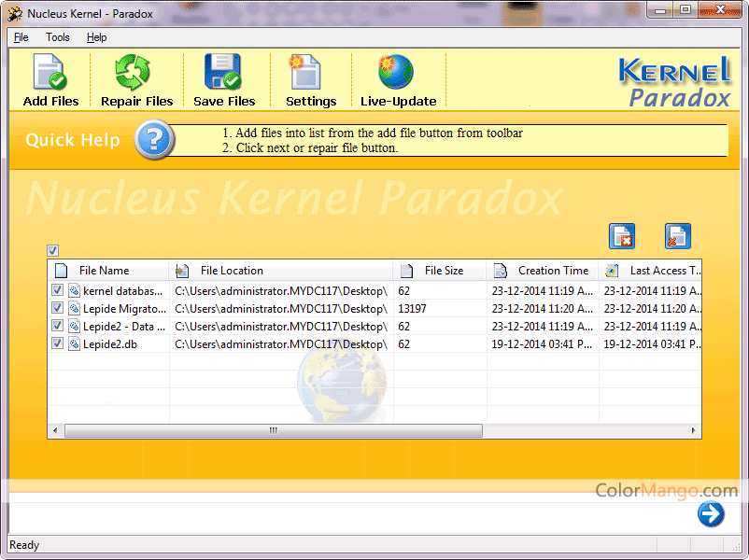Image resolution: width=749 pixels, height=560 pixels.
Task: Uncheck the kernel database file checkbox
Action: click(58, 291)
